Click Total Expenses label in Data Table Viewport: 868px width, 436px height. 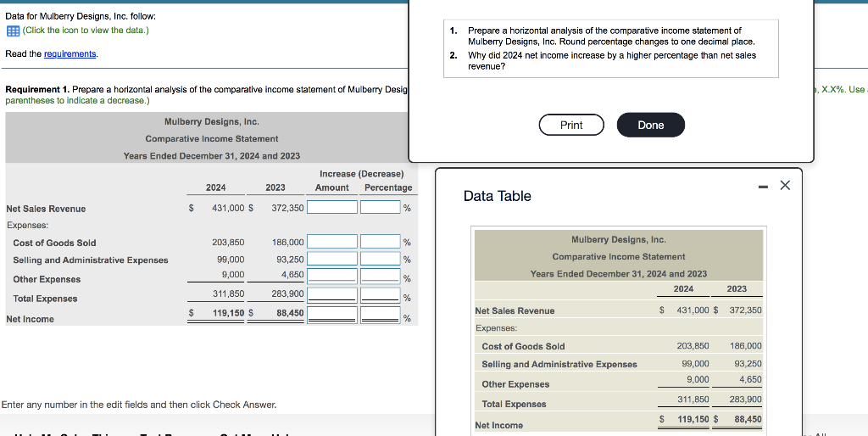[514, 405]
